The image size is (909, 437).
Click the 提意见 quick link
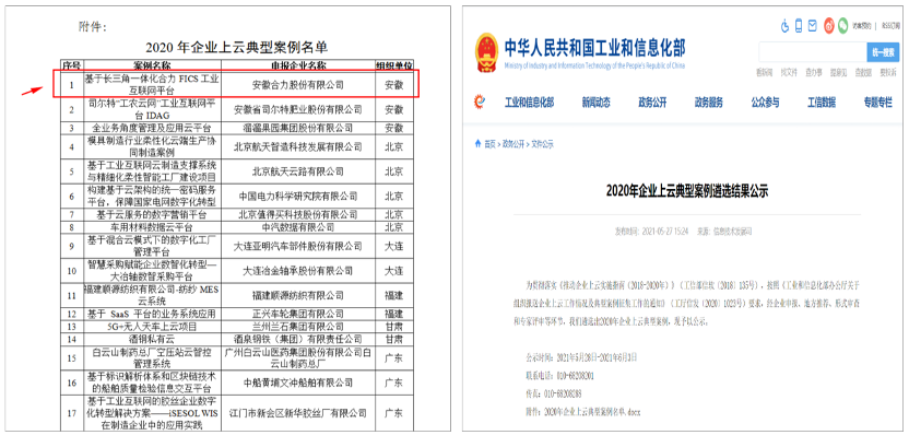click(838, 72)
